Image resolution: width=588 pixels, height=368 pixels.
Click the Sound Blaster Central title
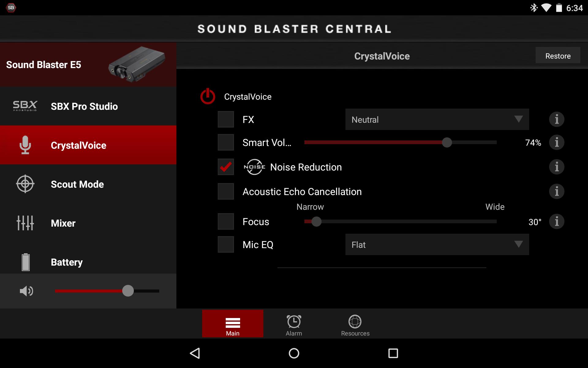tap(294, 29)
